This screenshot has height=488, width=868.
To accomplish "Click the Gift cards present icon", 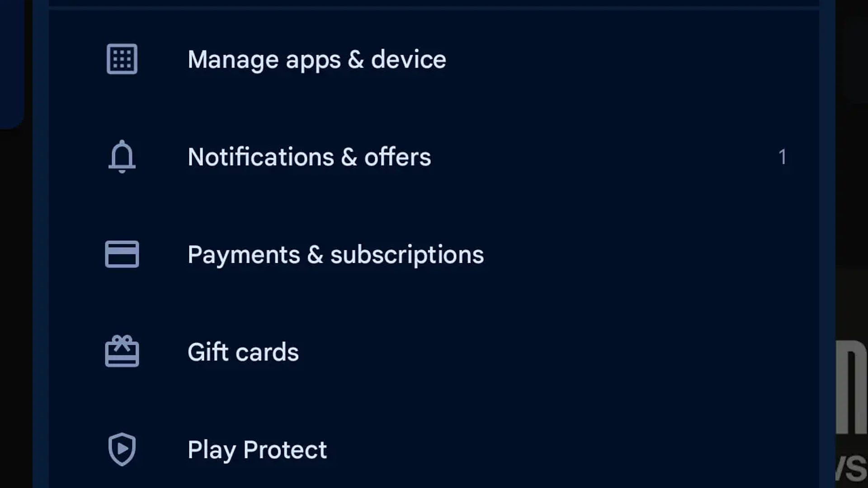I will (122, 351).
